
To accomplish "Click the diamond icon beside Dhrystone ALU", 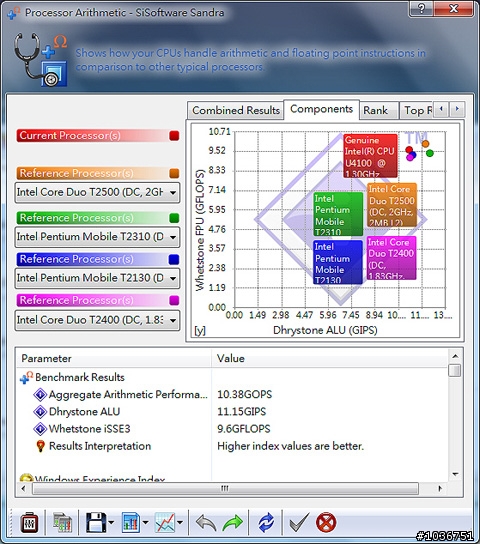I will (x=40, y=412).
